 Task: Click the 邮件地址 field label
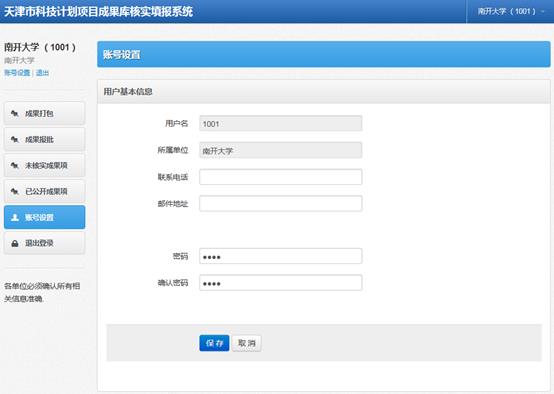click(x=173, y=204)
